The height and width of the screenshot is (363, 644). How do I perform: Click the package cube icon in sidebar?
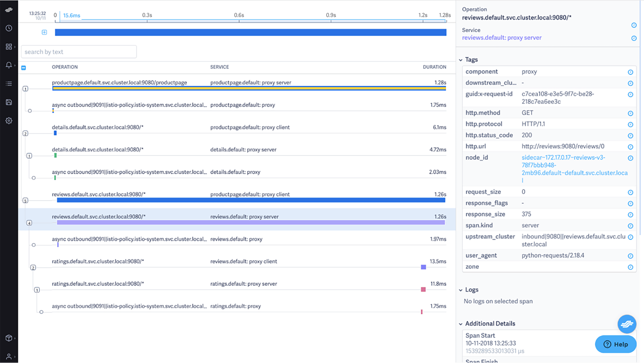(9, 338)
